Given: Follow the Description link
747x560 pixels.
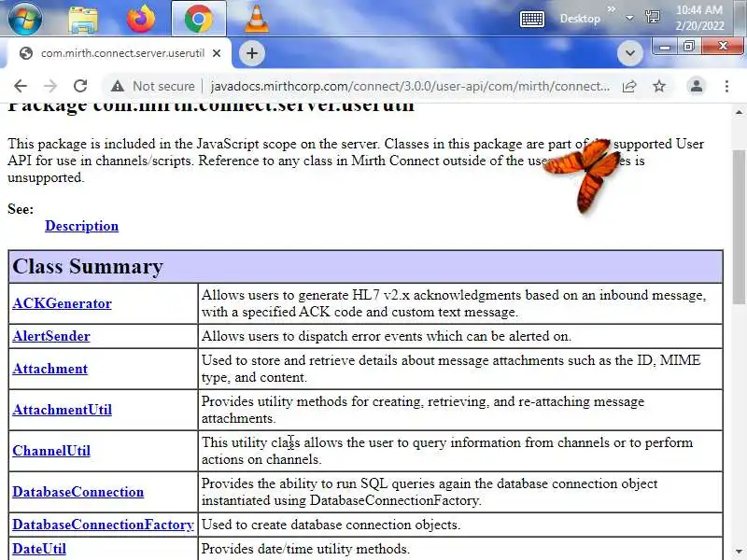Looking at the screenshot, I should click(81, 226).
